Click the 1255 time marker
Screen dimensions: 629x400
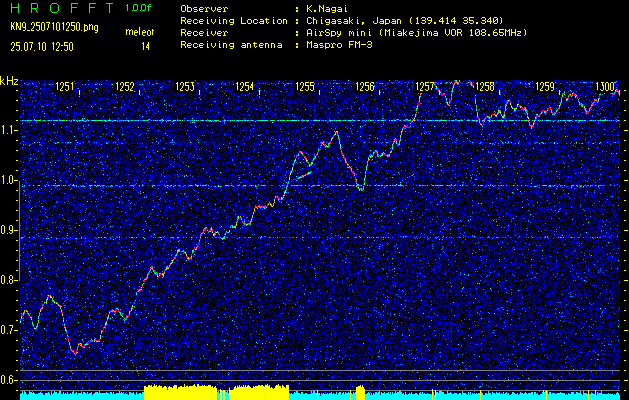click(305, 87)
